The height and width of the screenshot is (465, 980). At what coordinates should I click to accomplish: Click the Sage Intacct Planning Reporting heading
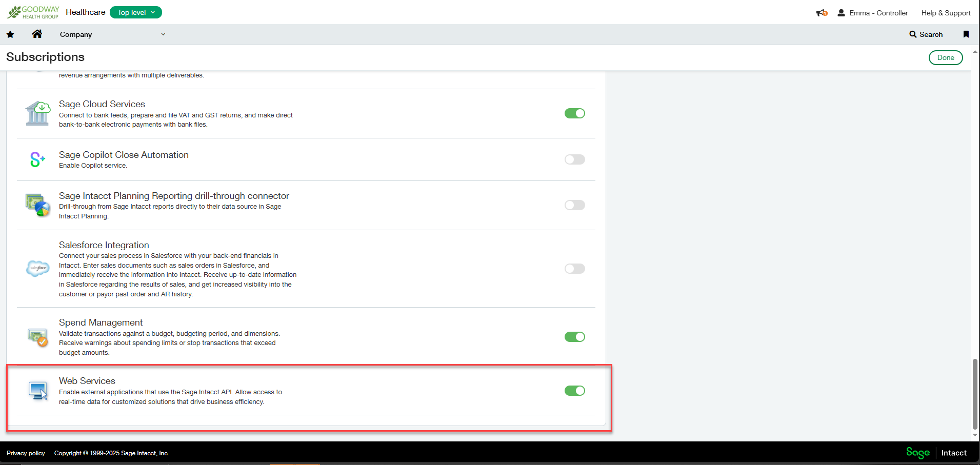(174, 196)
